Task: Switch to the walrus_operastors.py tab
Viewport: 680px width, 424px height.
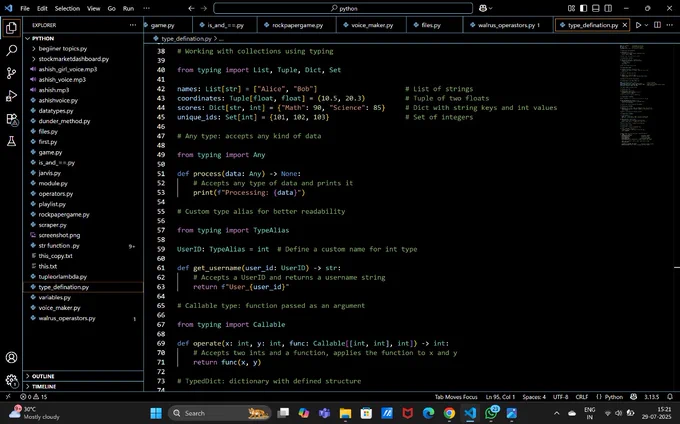Action: pyautogui.click(x=508, y=25)
